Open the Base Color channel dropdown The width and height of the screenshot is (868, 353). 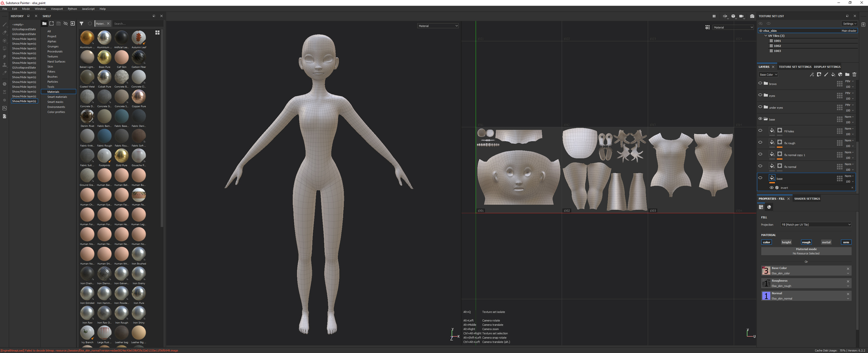pyautogui.click(x=768, y=75)
